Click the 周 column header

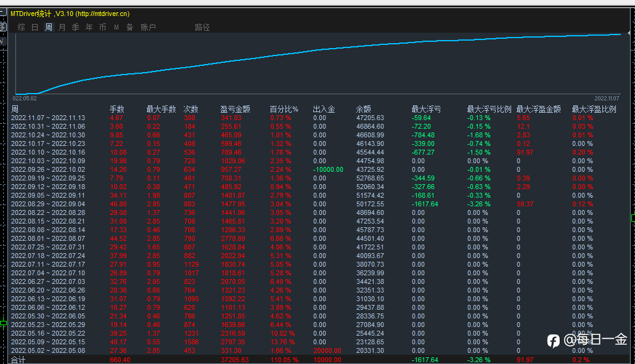click(15, 109)
